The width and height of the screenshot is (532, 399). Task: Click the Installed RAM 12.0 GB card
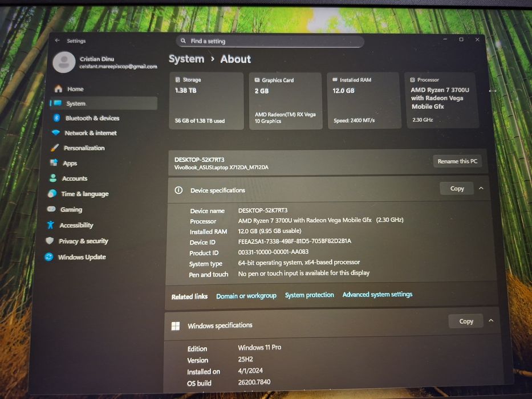click(x=364, y=100)
